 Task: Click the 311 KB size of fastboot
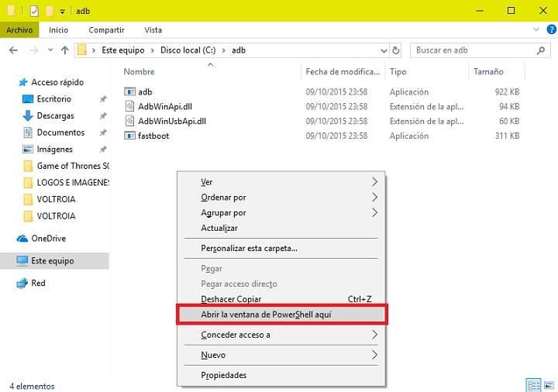coord(507,136)
